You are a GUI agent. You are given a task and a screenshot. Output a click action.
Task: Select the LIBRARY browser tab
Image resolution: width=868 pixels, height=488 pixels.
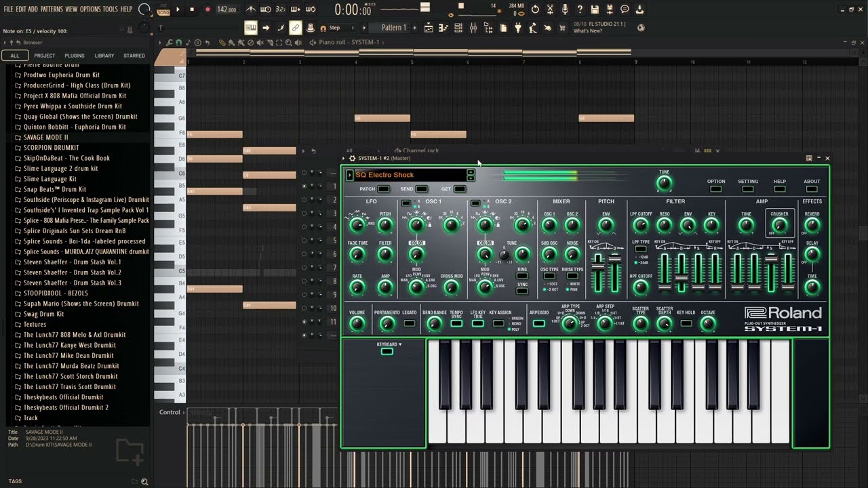click(x=104, y=56)
